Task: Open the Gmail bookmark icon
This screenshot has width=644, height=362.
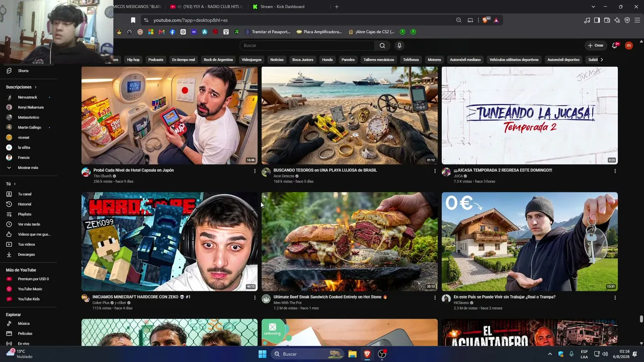Action: pyautogui.click(x=162, y=32)
